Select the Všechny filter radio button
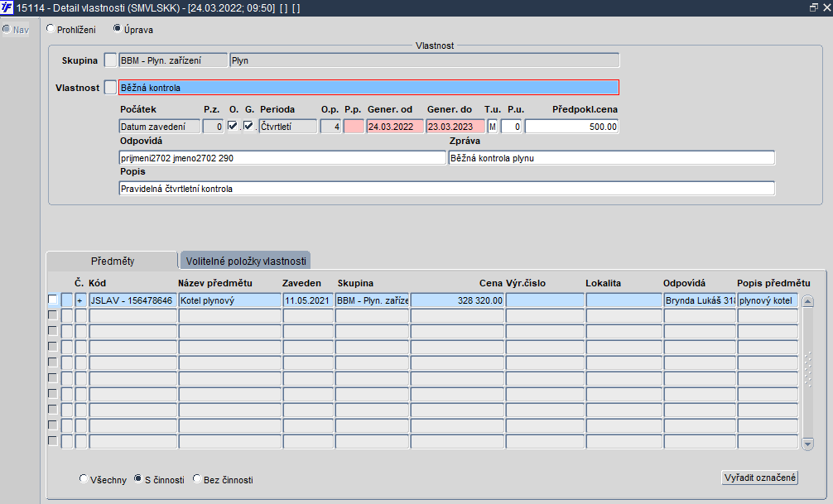The image size is (833, 504). (x=84, y=479)
